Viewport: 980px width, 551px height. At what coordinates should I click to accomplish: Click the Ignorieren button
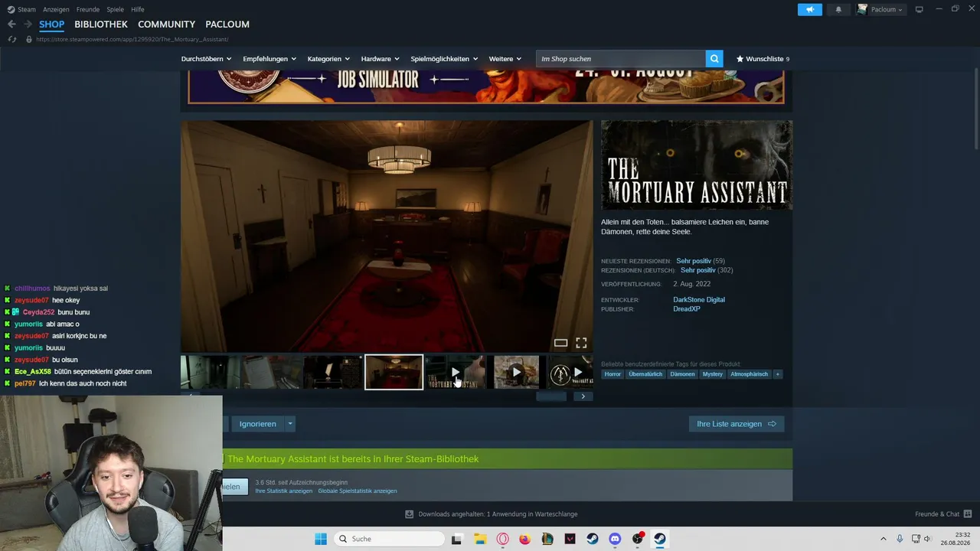[257, 424]
